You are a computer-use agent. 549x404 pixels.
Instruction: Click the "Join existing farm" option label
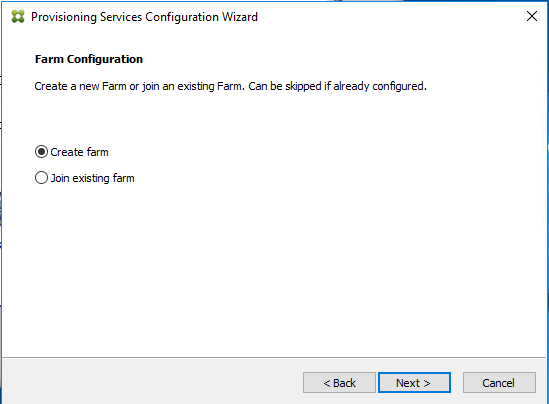pyautogui.click(x=92, y=178)
